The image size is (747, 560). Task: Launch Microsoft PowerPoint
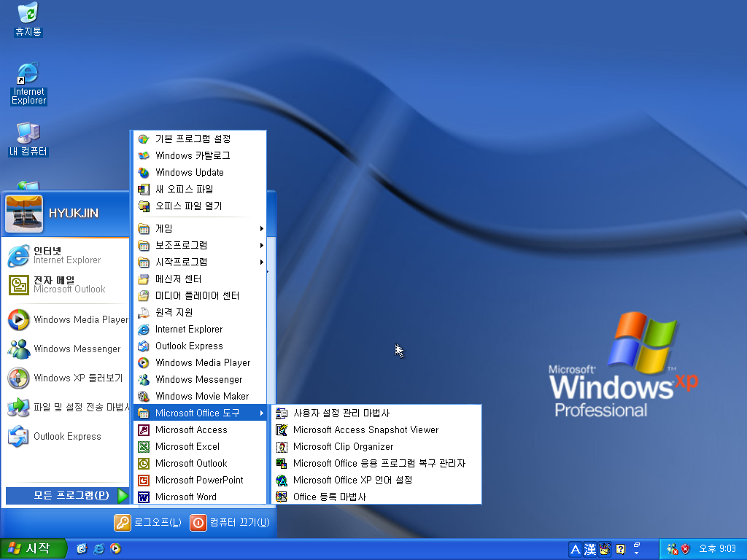200,480
